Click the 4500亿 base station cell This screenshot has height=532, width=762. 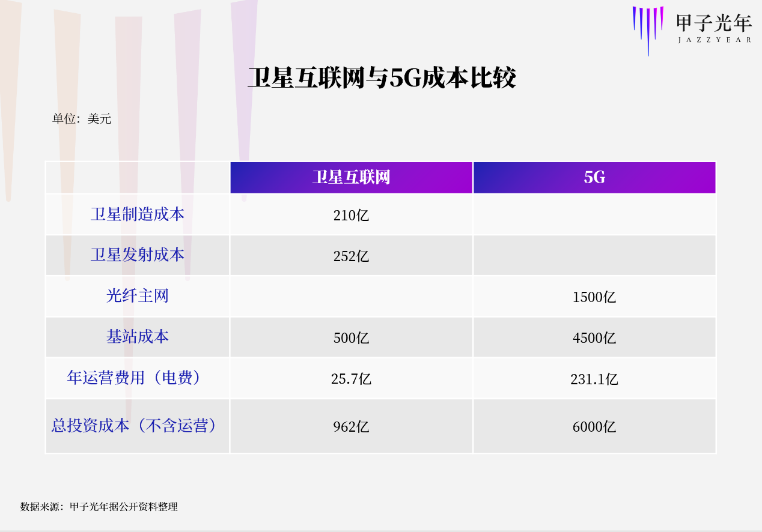point(594,338)
